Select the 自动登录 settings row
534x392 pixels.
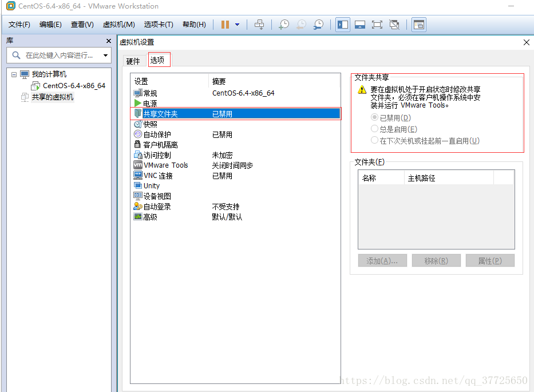pyautogui.click(x=235, y=207)
